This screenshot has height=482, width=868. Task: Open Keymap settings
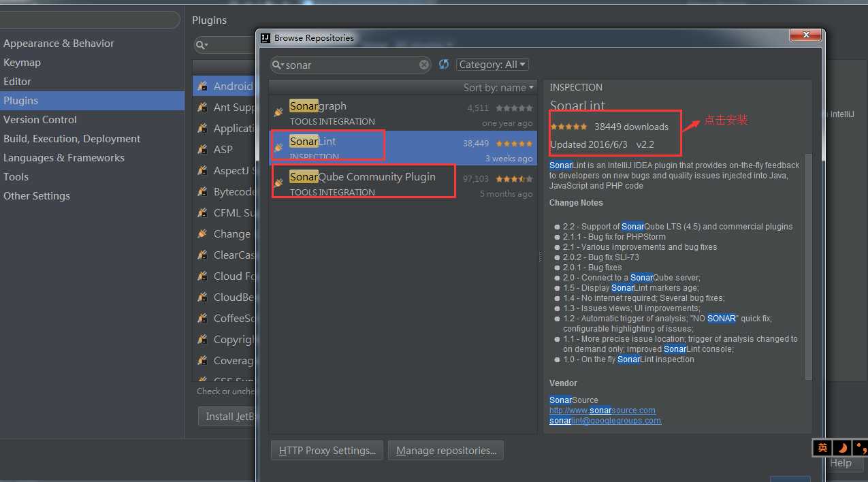(x=22, y=62)
